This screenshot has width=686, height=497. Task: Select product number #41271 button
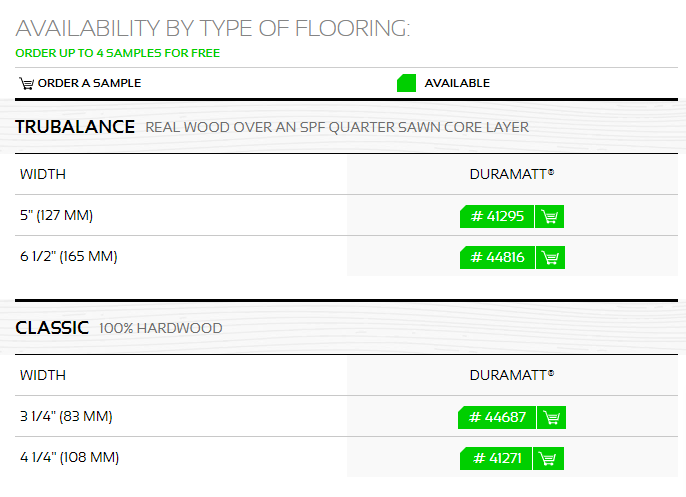tap(497, 459)
